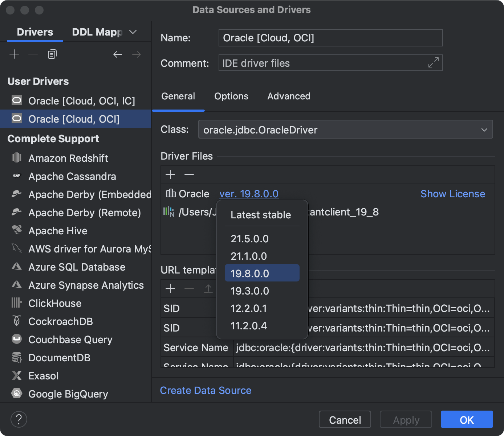This screenshot has height=436, width=504.
Task: Add a driver file with the plus icon
Action: [170, 174]
